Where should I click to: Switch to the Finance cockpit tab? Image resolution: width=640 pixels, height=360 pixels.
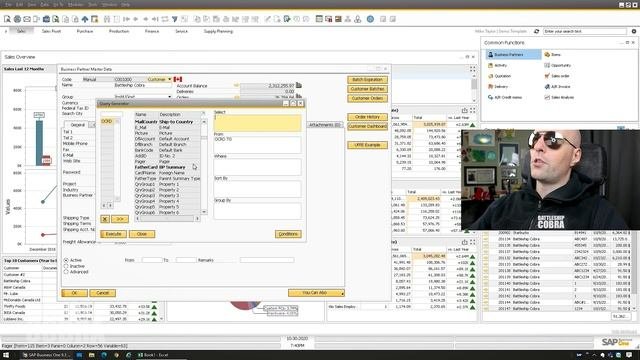(152, 31)
